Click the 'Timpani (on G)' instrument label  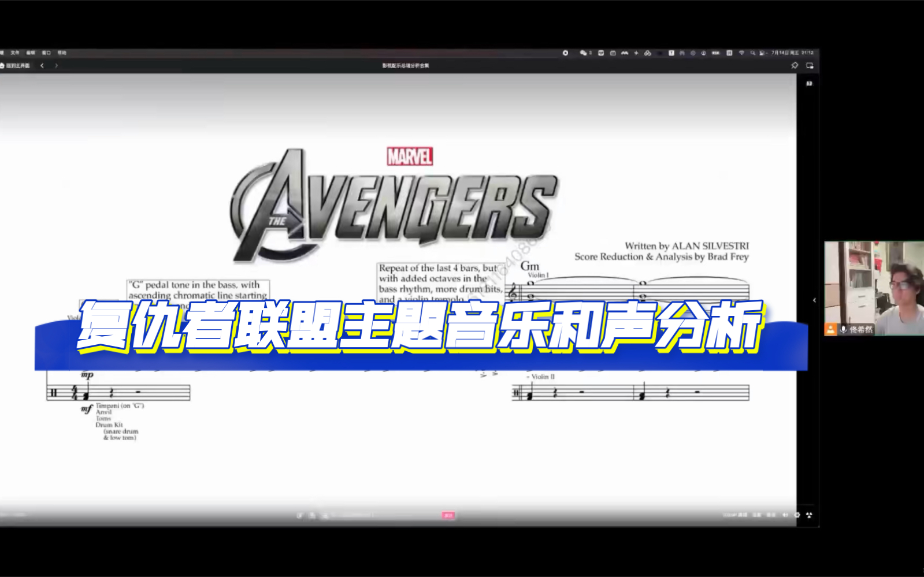coord(120,405)
